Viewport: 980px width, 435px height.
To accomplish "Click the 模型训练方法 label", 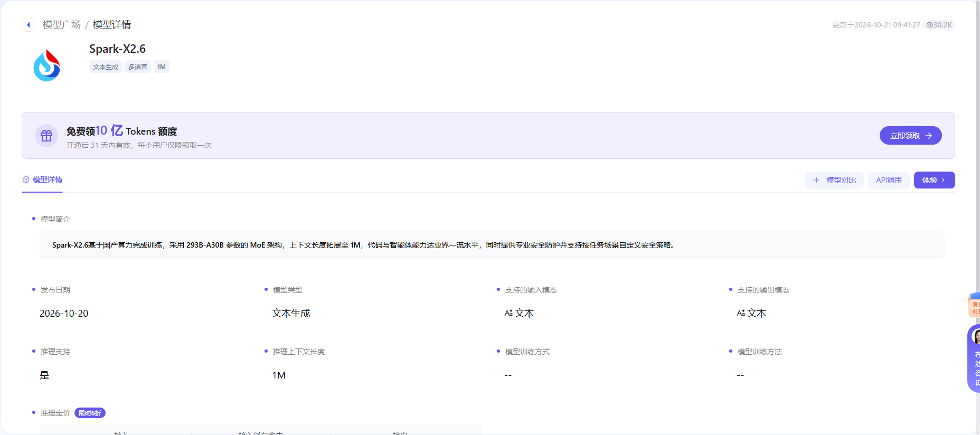I will pos(760,352).
